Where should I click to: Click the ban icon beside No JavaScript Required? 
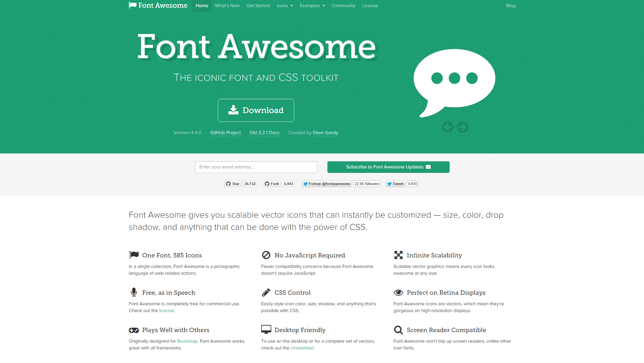tap(266, 255)
